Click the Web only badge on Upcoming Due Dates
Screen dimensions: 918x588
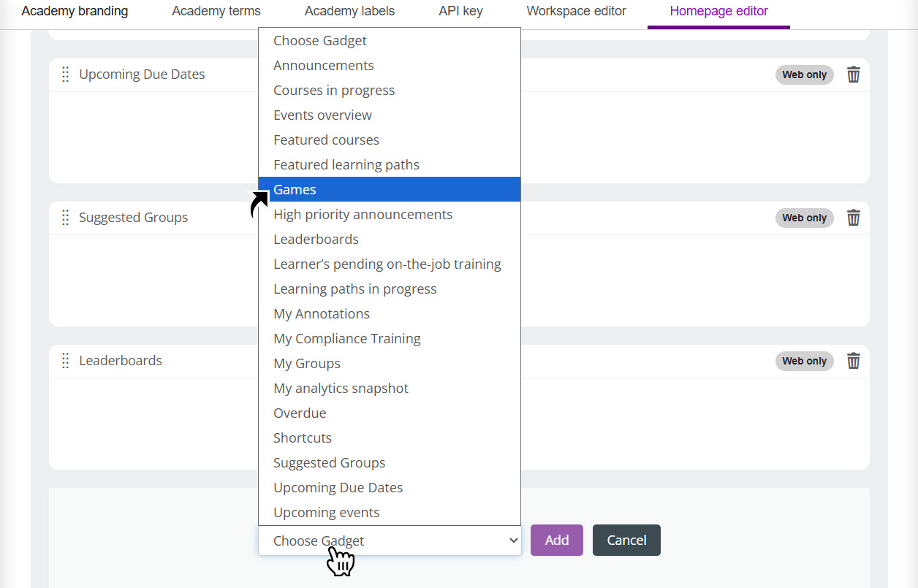(804, 74)
